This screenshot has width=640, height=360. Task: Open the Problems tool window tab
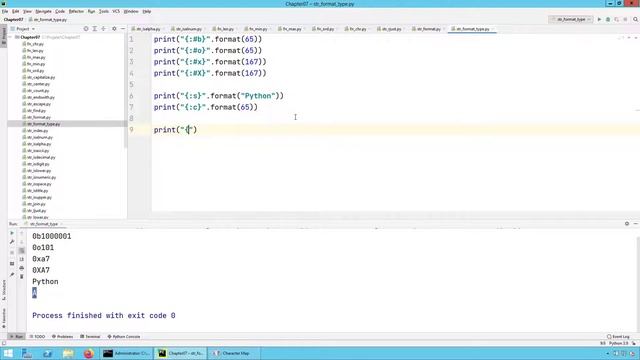click(62, 337)
